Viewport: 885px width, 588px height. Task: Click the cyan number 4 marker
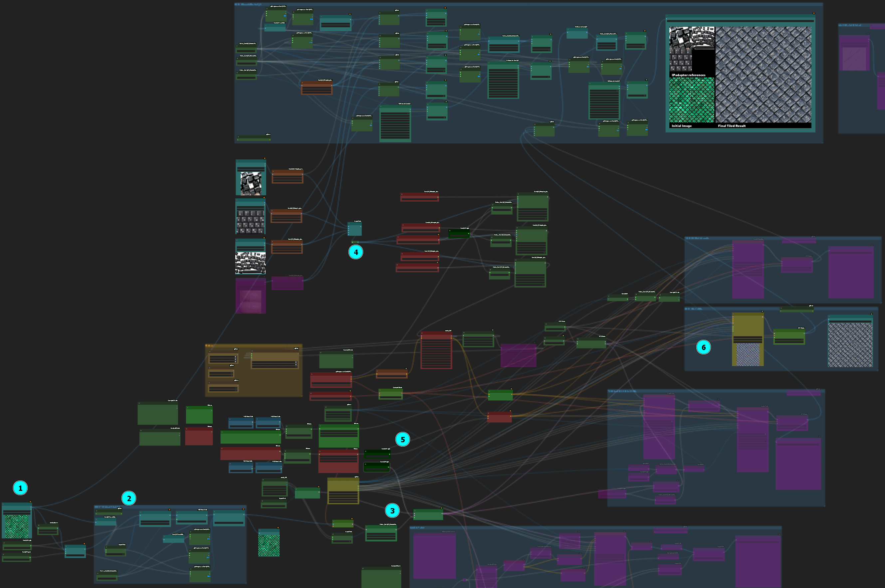click(x=355, y=252)
